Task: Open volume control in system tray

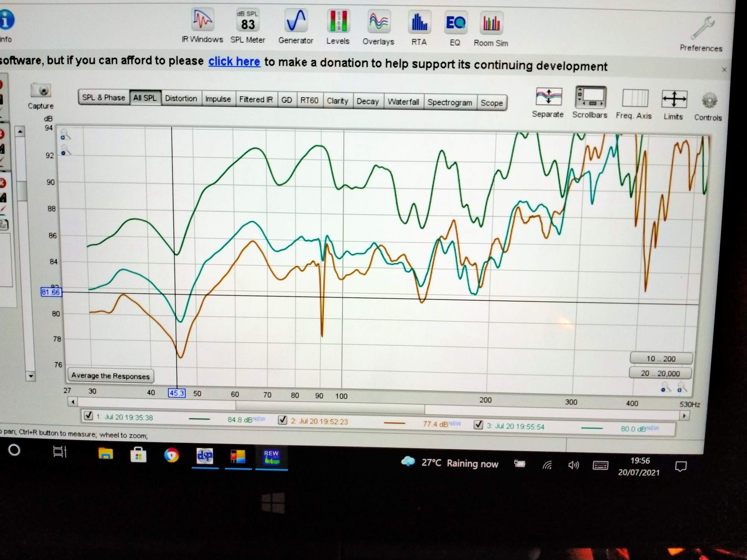Action: click(573, 465)
